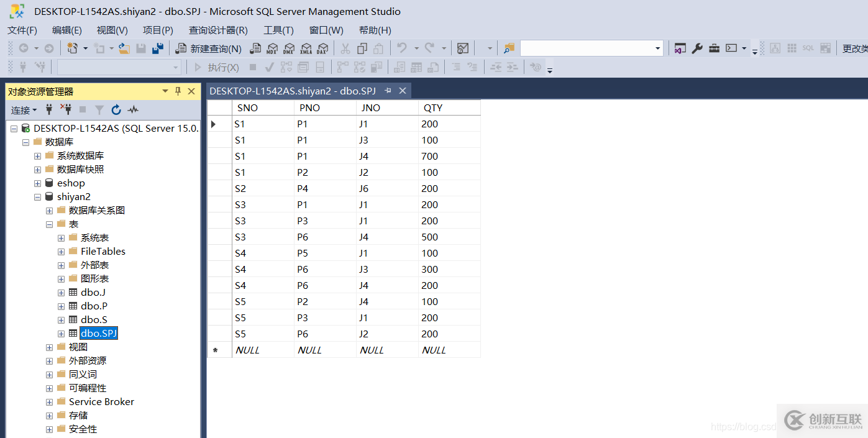Open the 查询设计器(R) menu
The height and width of the screenshot is (438, 868).
[218, 30]
